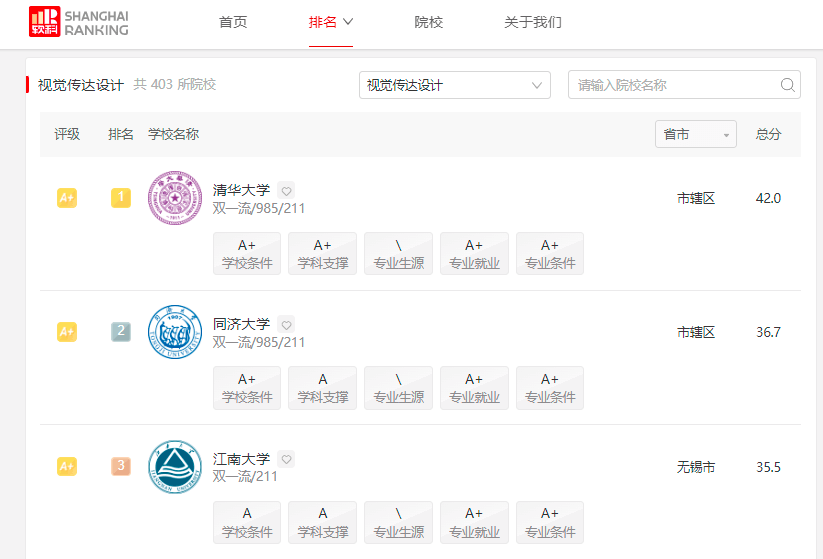823x559 pixels.
Task: Open the 首页 navigation item
Action: click(x=233, y=22)
